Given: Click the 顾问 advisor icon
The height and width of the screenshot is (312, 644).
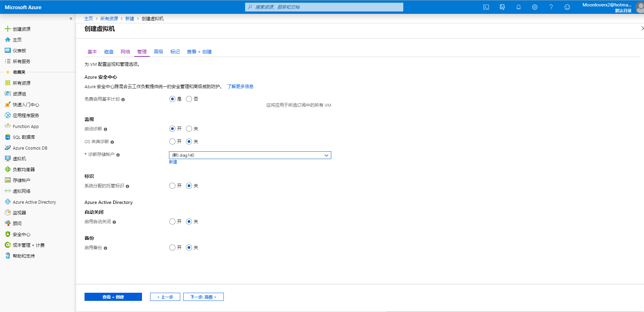Looking at the screenshot, I should (7, 223).
